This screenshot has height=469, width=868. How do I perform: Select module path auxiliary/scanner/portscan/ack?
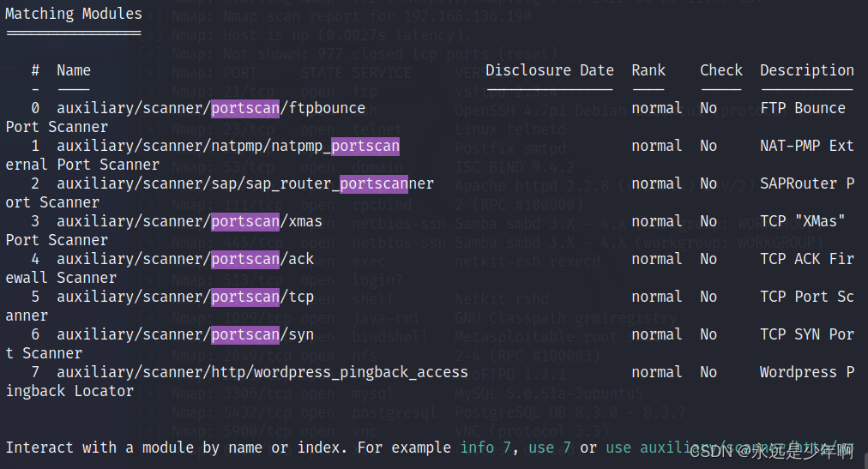pyautogui.click(x=185, y=259)
